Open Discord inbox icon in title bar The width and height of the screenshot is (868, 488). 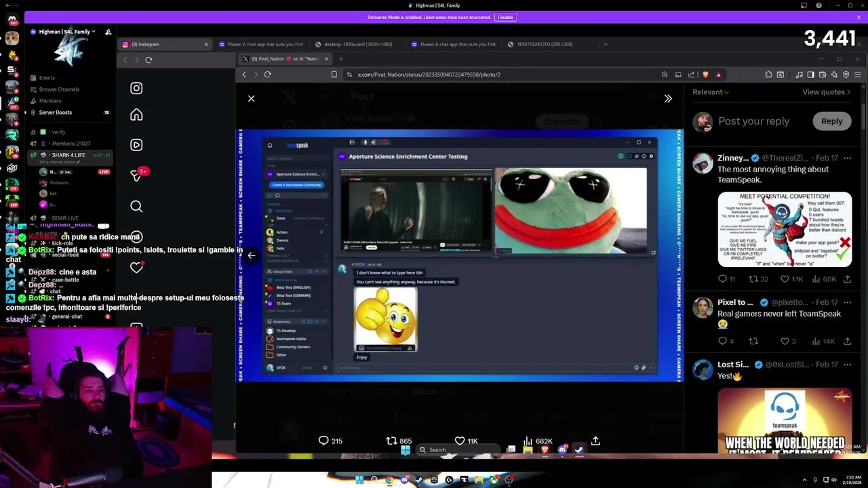coord(804,5)
